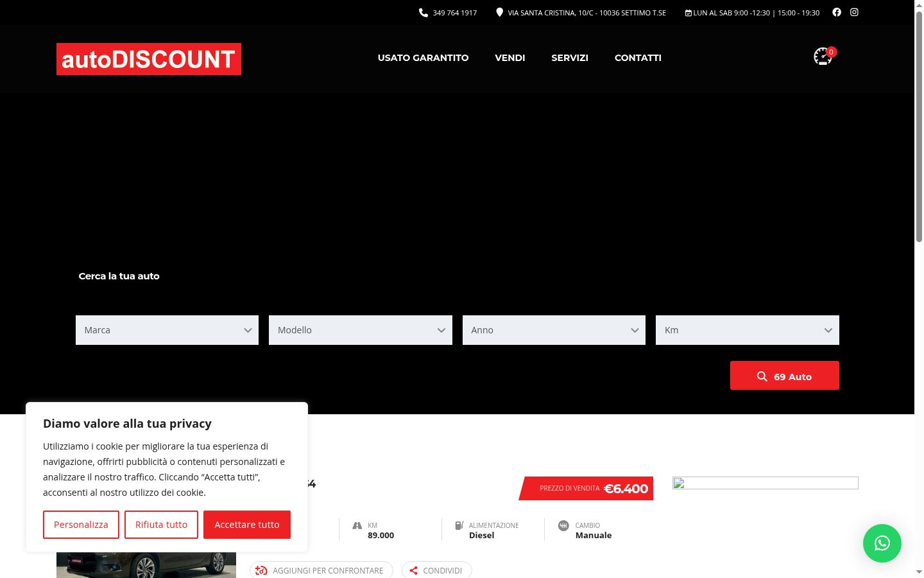The width and height of the screenshot is (924, 578).
Task: Click Aggiungi per confrontare
Action: (321, 570)
